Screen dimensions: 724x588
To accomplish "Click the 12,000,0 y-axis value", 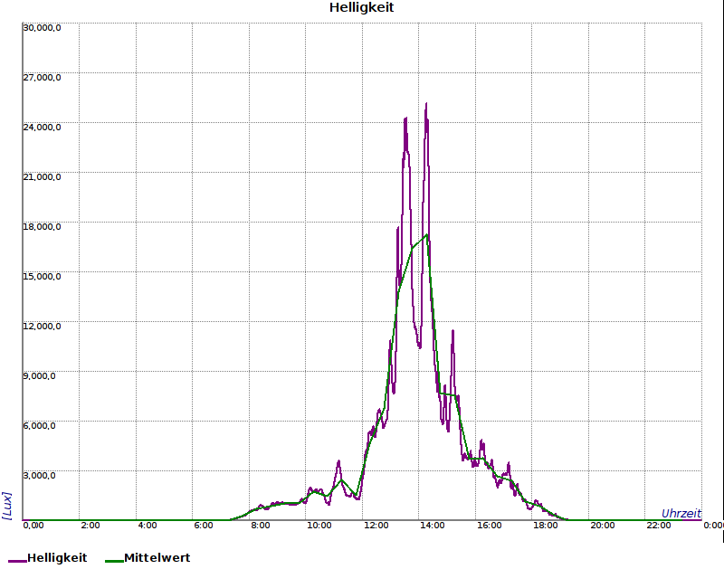I will coord(42,327).
